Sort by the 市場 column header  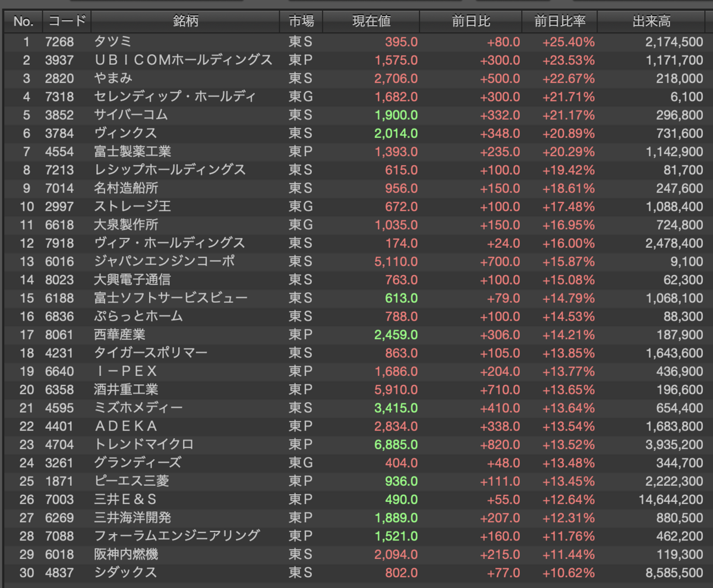point(301,22)
